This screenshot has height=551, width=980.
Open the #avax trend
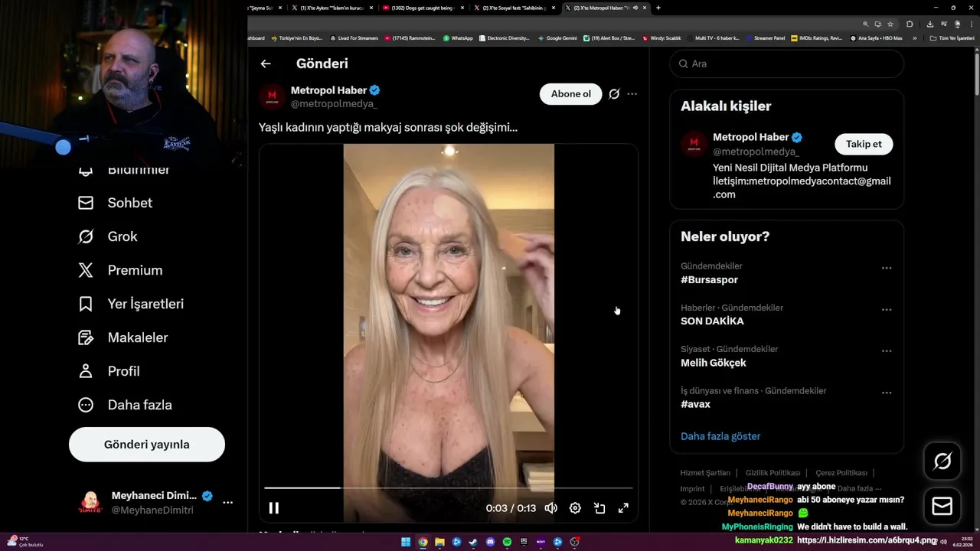pyautogui.click(x=695, y=404)
